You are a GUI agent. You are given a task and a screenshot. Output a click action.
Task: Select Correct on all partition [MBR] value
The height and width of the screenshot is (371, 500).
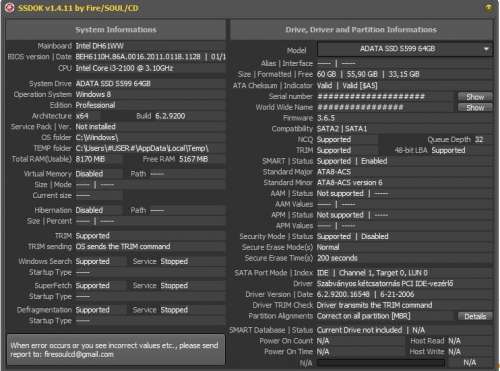363,316
